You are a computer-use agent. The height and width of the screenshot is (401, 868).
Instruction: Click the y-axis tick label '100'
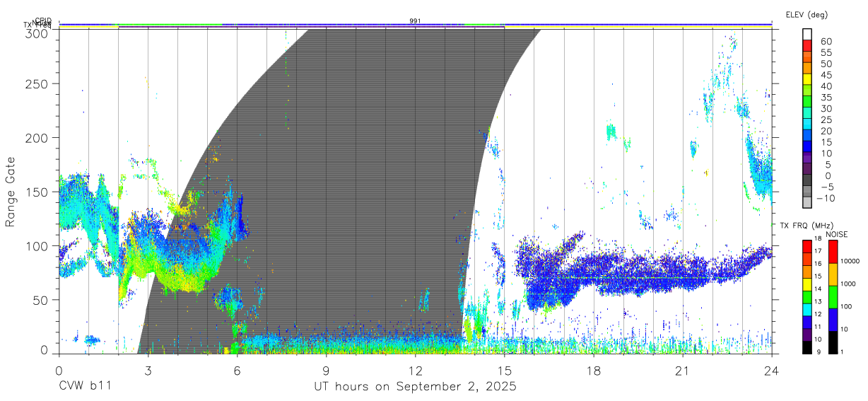(x=37, y=245)
